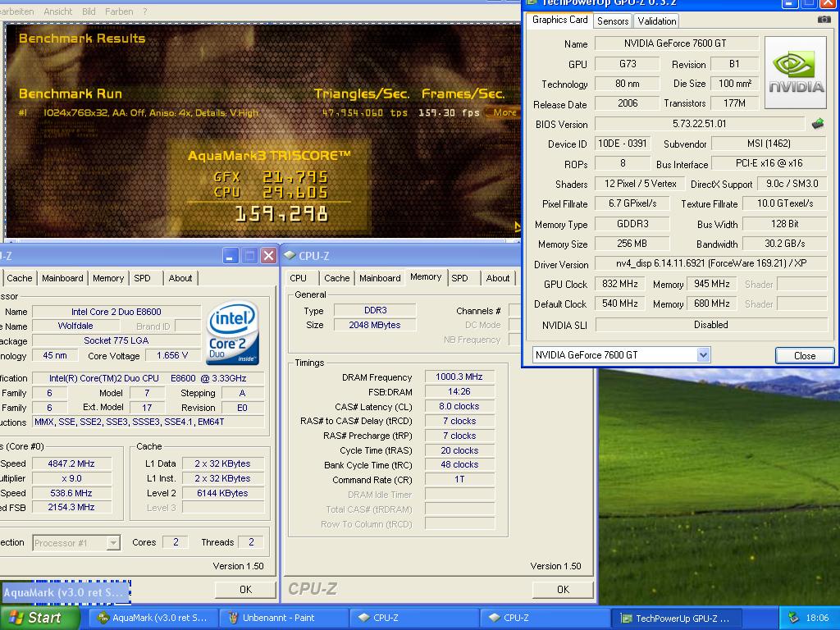Open TechPowerUp GPU-Z taskbar item
Viewport: 840px width, 630px height.
tap(677, 618)
